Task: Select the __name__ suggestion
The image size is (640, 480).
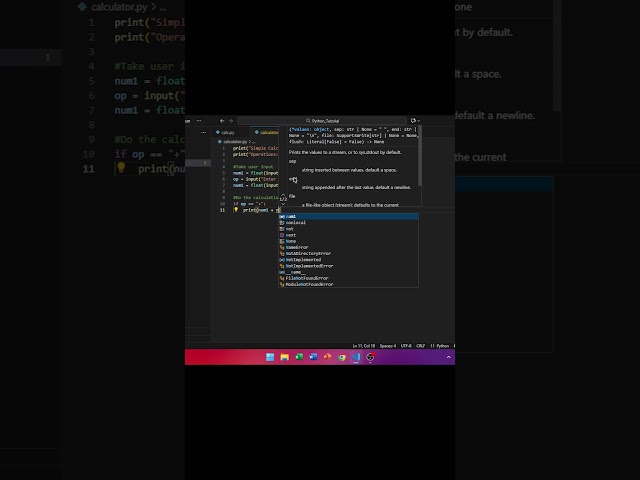Action: (x=349, y=272)
